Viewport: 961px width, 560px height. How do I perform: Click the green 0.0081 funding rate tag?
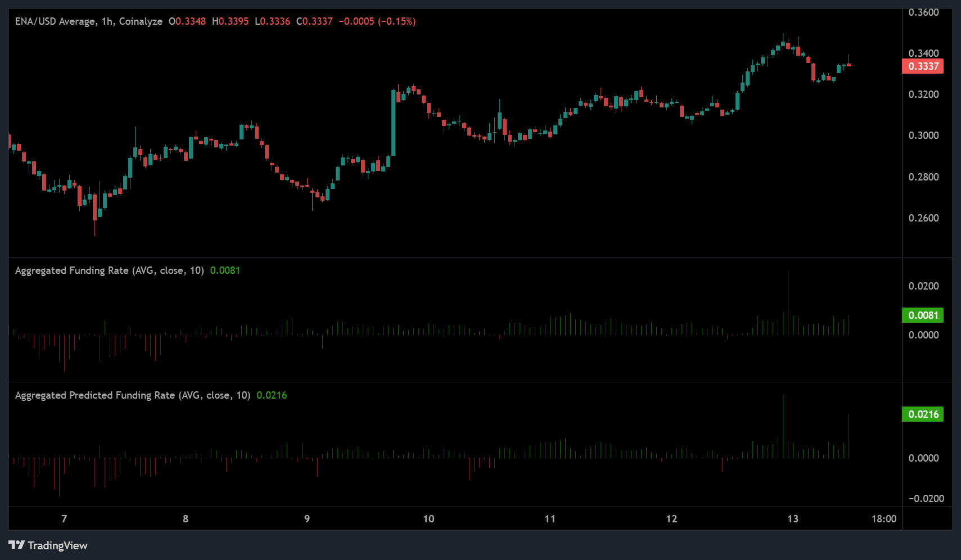tap(923, 315)
